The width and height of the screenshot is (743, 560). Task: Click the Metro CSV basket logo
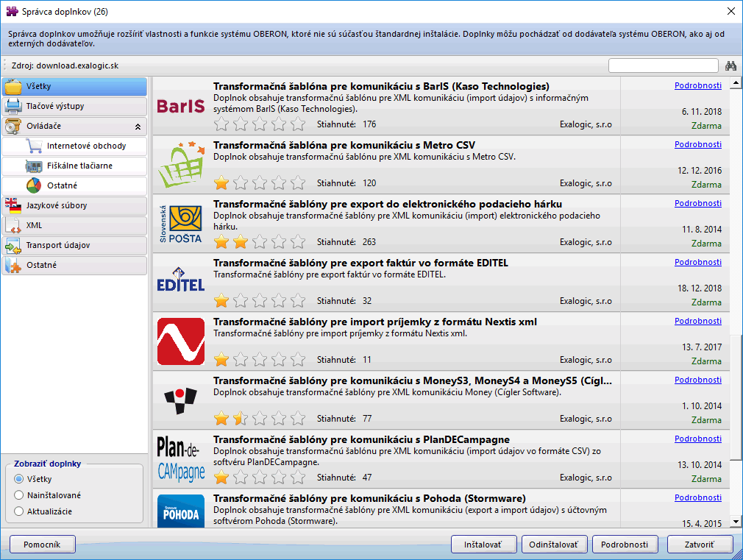180,165
